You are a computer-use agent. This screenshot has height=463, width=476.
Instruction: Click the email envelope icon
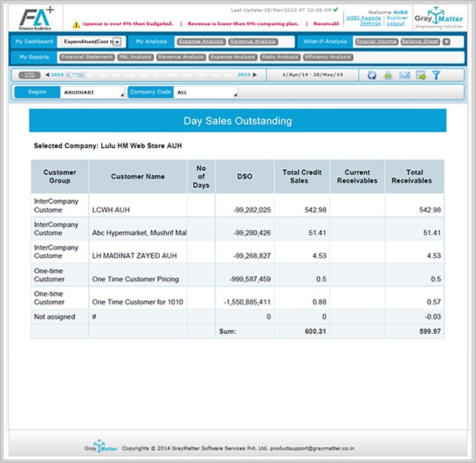coord(404,75)
